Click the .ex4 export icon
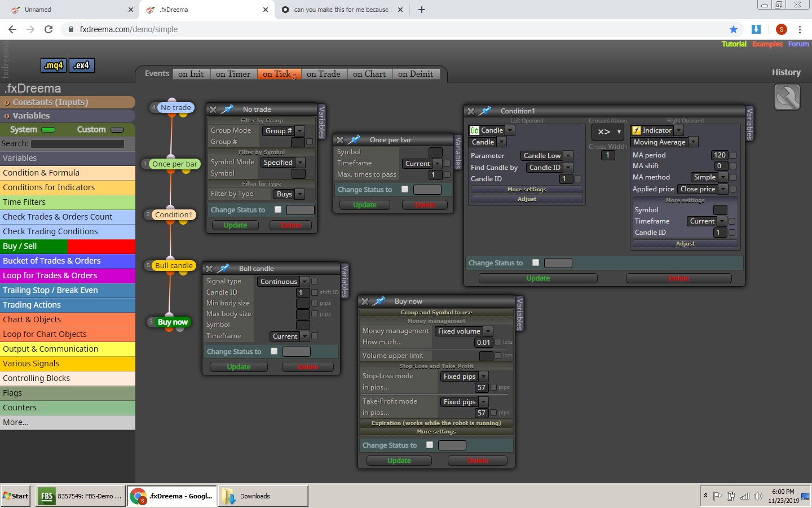 [82, 65]
